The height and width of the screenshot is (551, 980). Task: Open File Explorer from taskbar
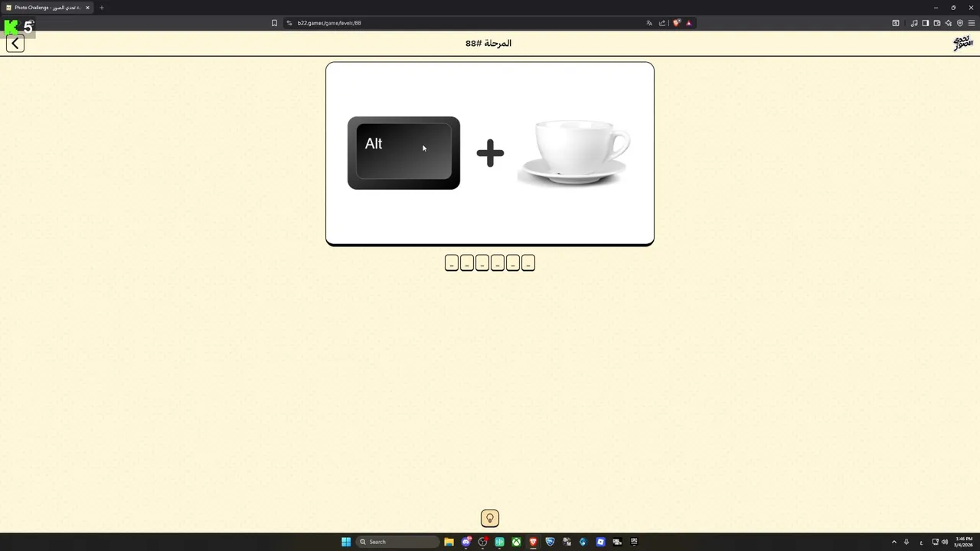[x=449, y=542]
